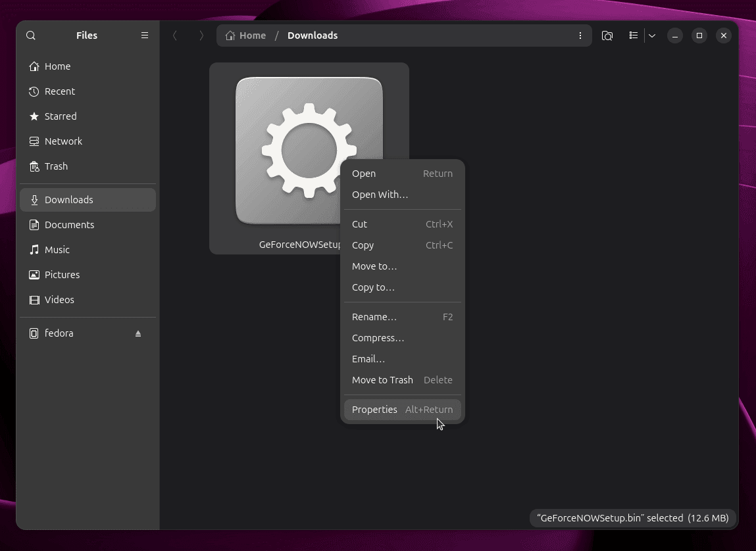Screen dimensions: 756x551
Task: Choose Copy to… in the context menu
Action: tap(402, 287)
